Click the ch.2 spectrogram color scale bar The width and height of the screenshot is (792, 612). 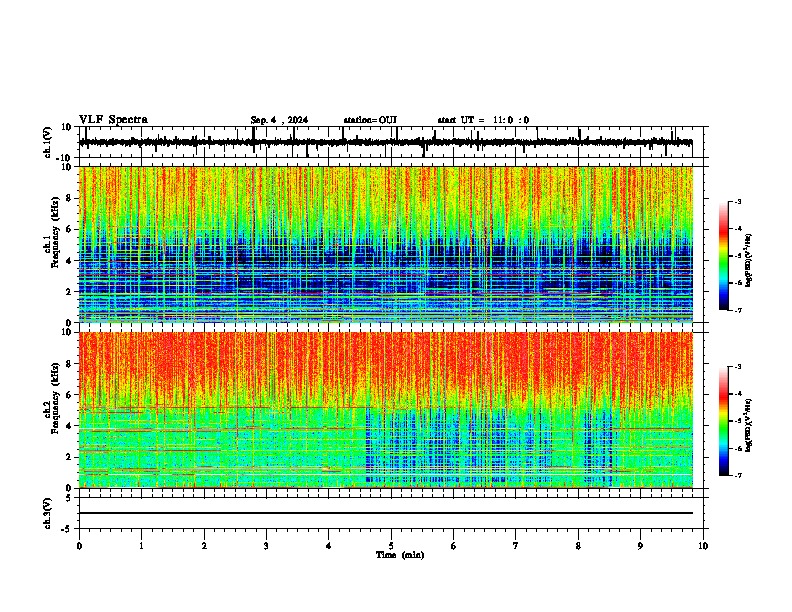click(724, 421)
